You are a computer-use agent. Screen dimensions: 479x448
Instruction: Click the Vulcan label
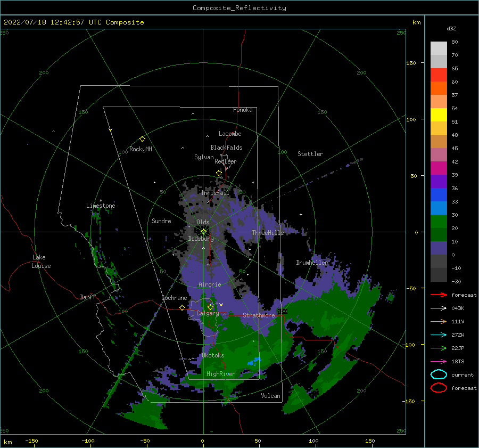tap(270, 396)
